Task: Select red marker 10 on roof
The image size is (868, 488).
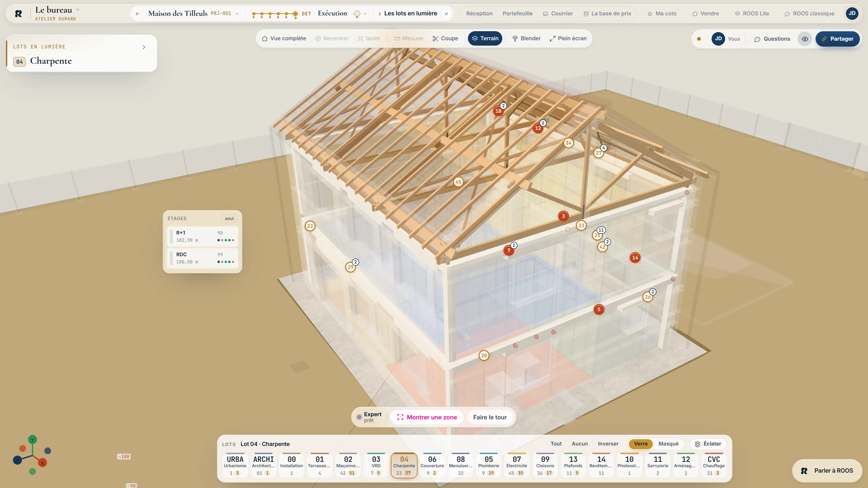Action: pyautogui.click(x=498, y=111)
